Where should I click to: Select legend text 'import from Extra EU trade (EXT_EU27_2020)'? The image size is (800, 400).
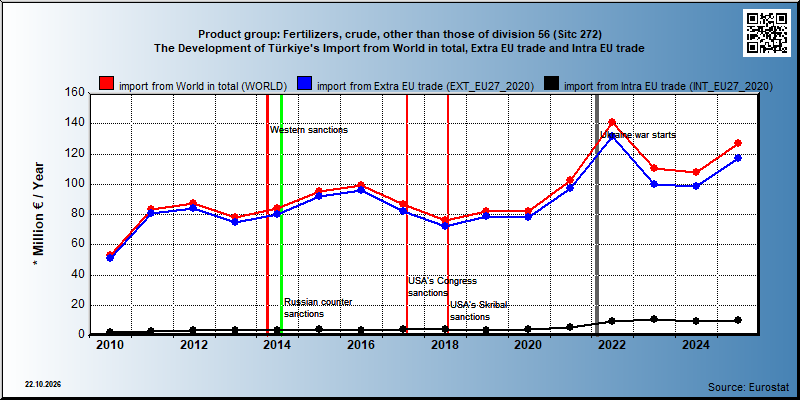426,86
